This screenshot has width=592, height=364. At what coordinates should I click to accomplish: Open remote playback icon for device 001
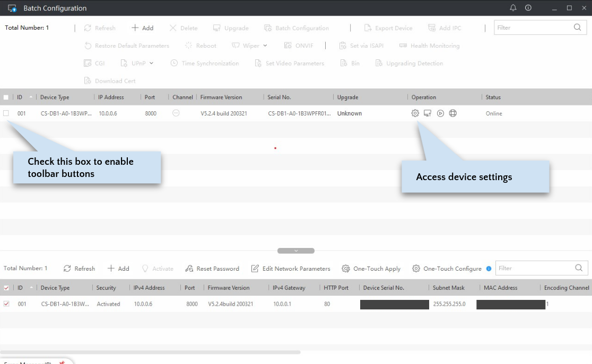pyautogui.click(x=440, y=113)
